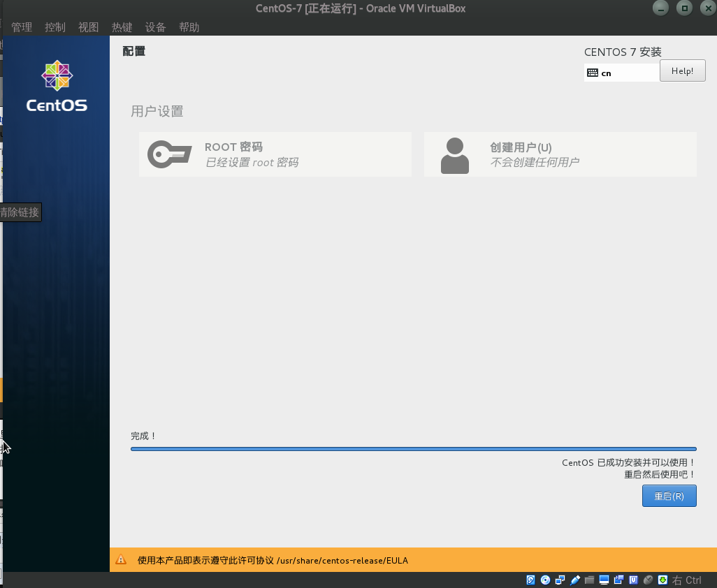Image resolution: width=717 pixels, height=588 pixels.
Task: Click the VirtualBox window title text
Action: tap(361, 8)
